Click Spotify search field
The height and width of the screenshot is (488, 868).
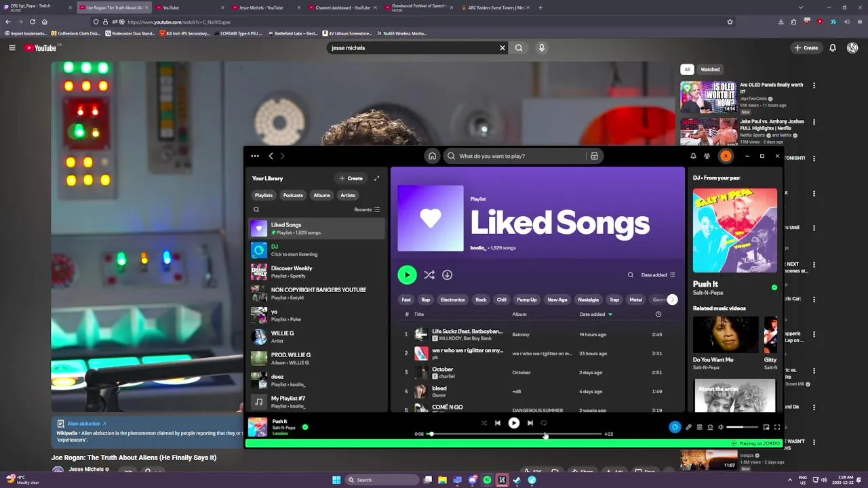click(x=515, y=156)
